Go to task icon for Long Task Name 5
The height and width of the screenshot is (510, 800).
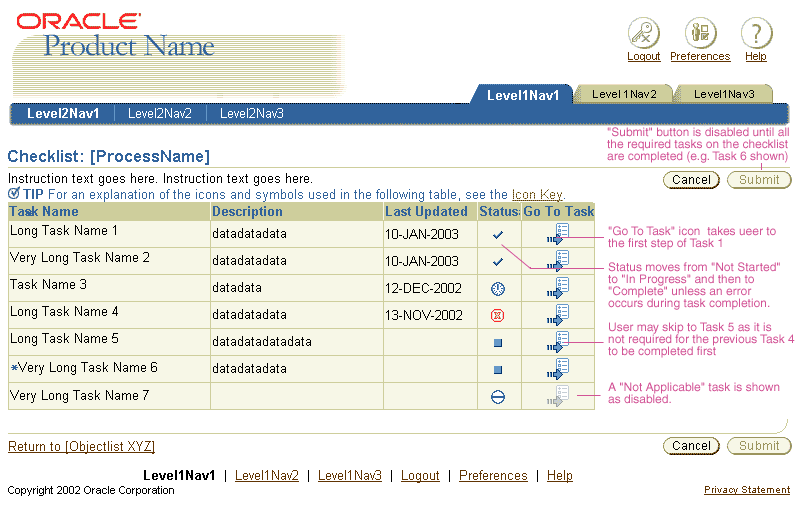[x=558, y=342]
